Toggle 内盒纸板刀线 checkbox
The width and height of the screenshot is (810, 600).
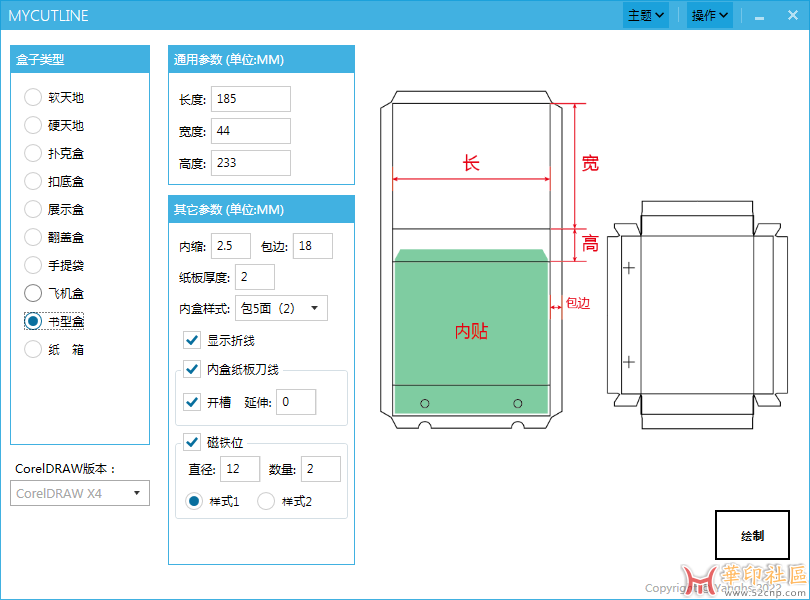[192, 369]
